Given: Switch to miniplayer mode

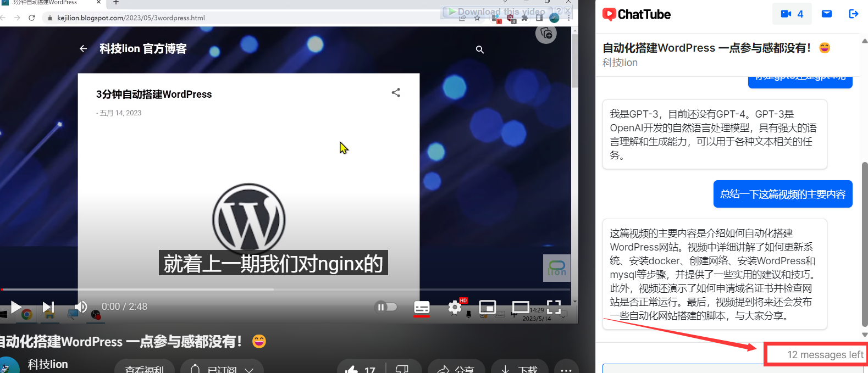Looking at the screenshot, I should (488, 307).
